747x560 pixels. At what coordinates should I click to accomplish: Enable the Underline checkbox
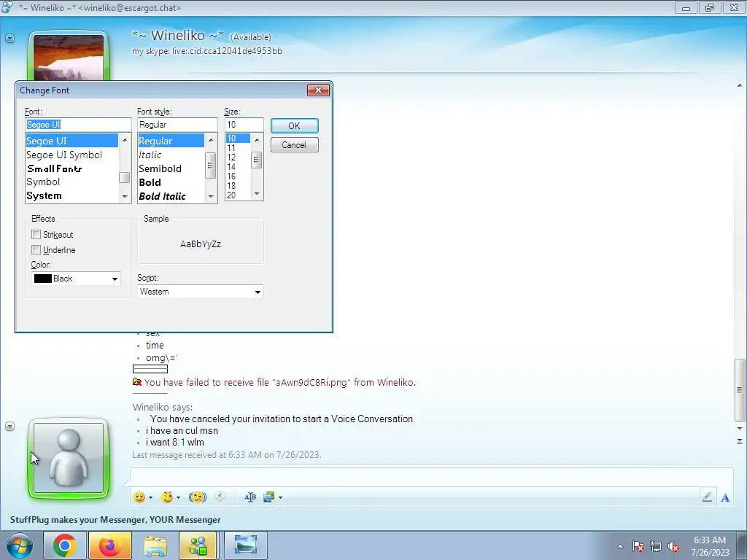tap(36, 249)
